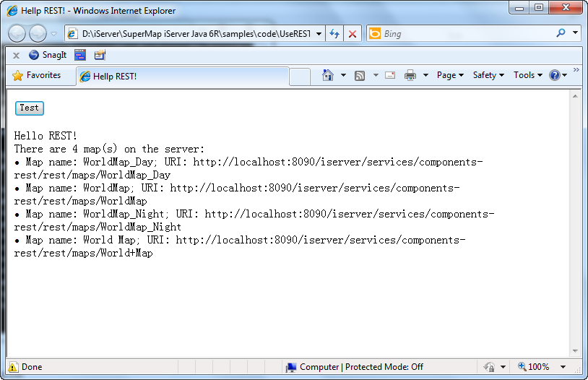This screenshot has width=588, height=380.
Task: Click the Home icon in command bar
Action: 328,75
